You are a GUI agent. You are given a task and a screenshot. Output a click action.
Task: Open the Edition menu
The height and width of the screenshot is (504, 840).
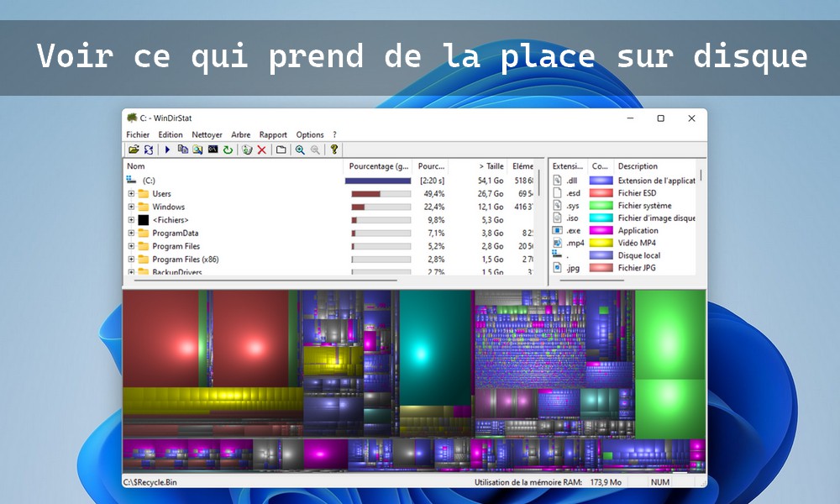coord(171,134)
